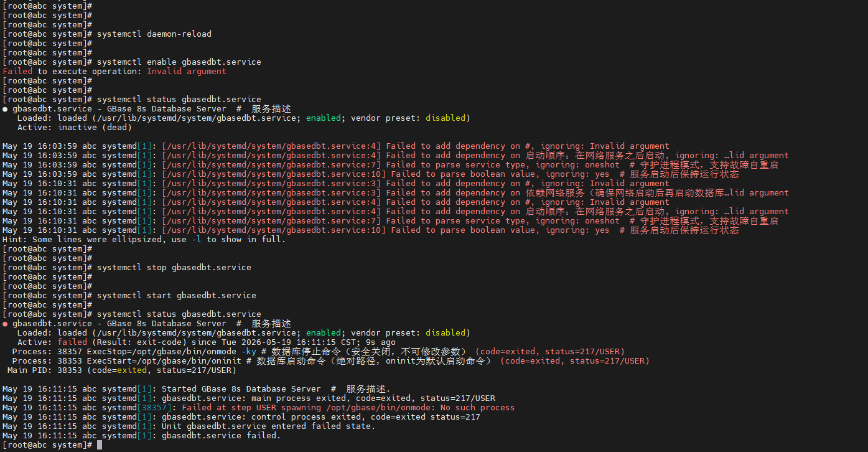The image size is (868, 452).
Task: Click the 16:10:31 log line mentioning '依赖网络服务'
Action: pyautogui.click(x=395, y=193)
